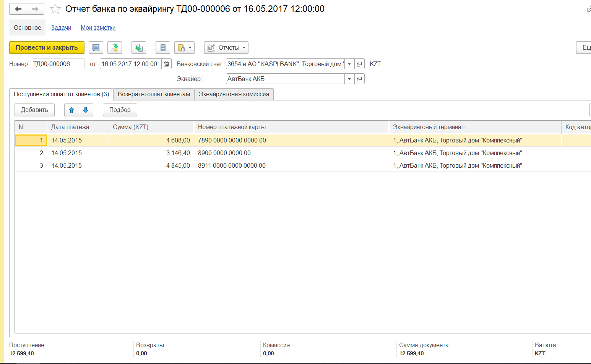Screen dimensions: 591x364
Task: Click the document movements list icon
Action: 163,48
